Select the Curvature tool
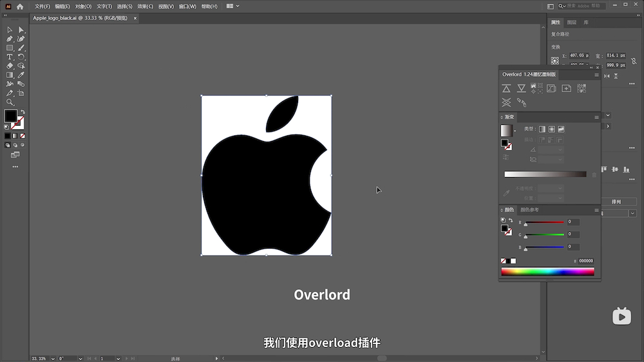Viewport: 644px width, 362px height. pos(21,39)
